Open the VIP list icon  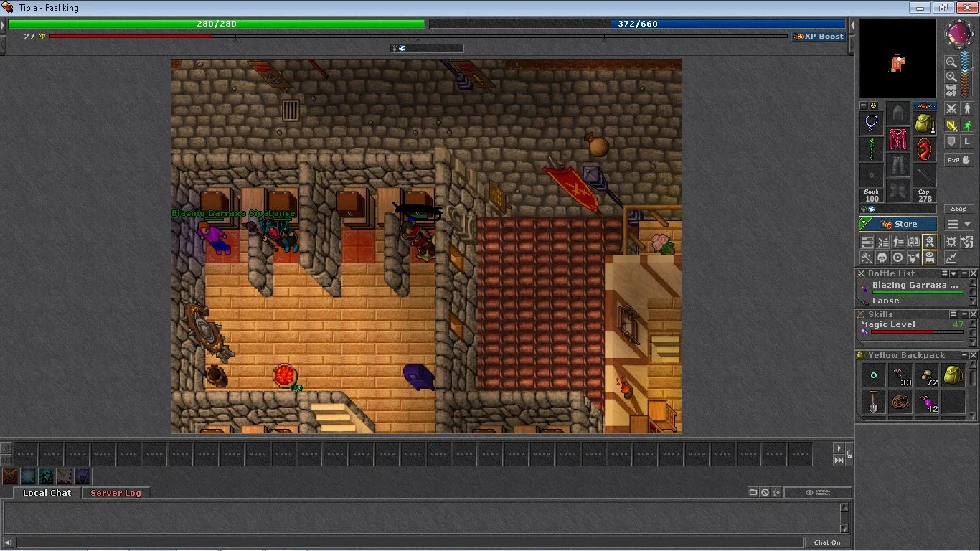[x=898, y=242]
